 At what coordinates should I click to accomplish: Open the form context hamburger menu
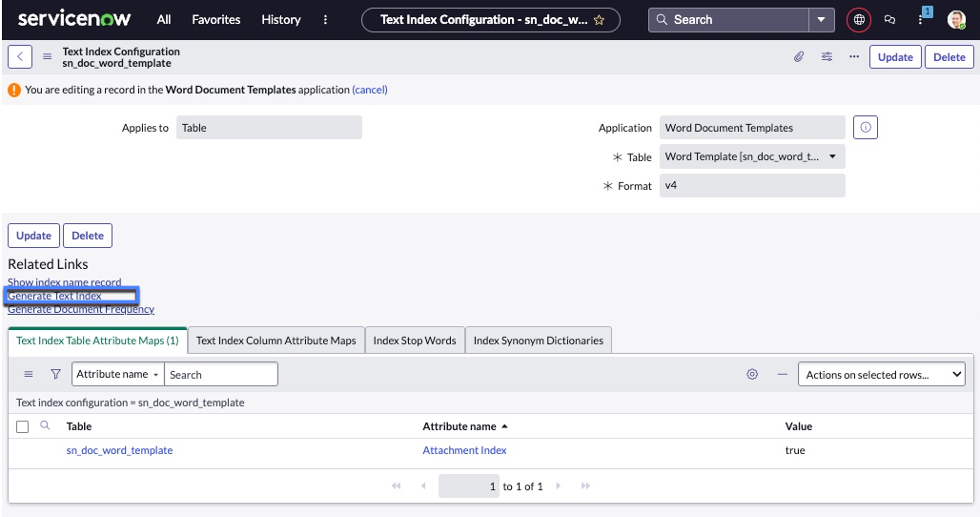pos(47,57)
